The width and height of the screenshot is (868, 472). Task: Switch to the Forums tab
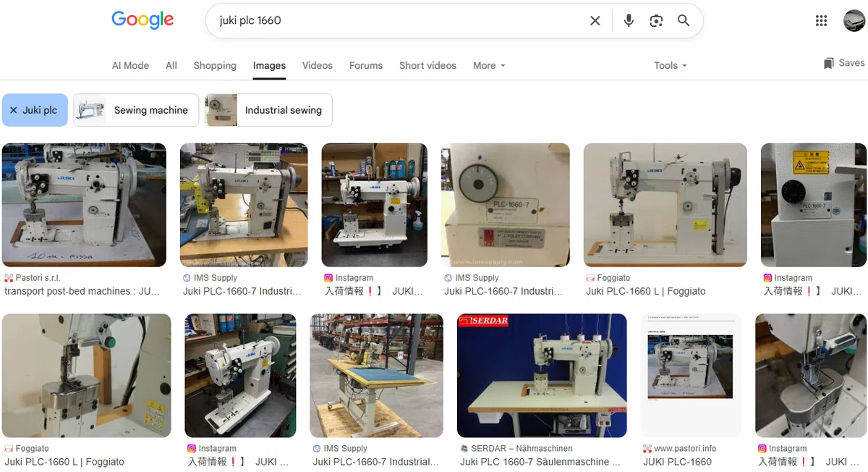point(366,65)
